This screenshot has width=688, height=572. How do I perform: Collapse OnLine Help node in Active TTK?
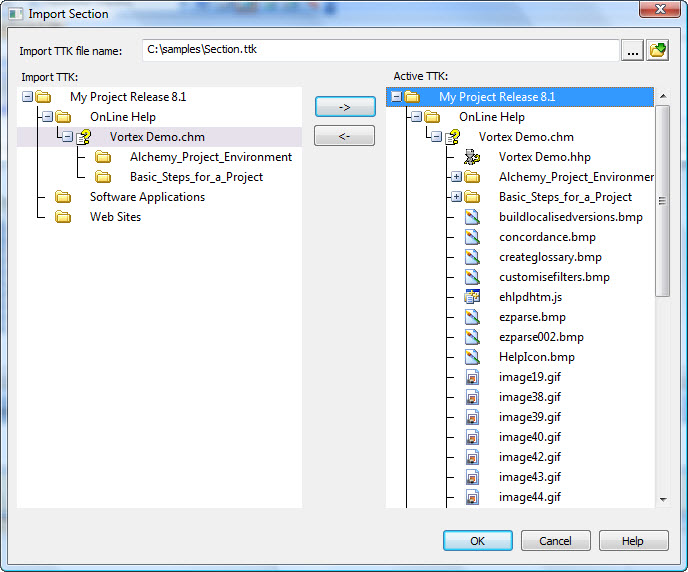point(416,117)
